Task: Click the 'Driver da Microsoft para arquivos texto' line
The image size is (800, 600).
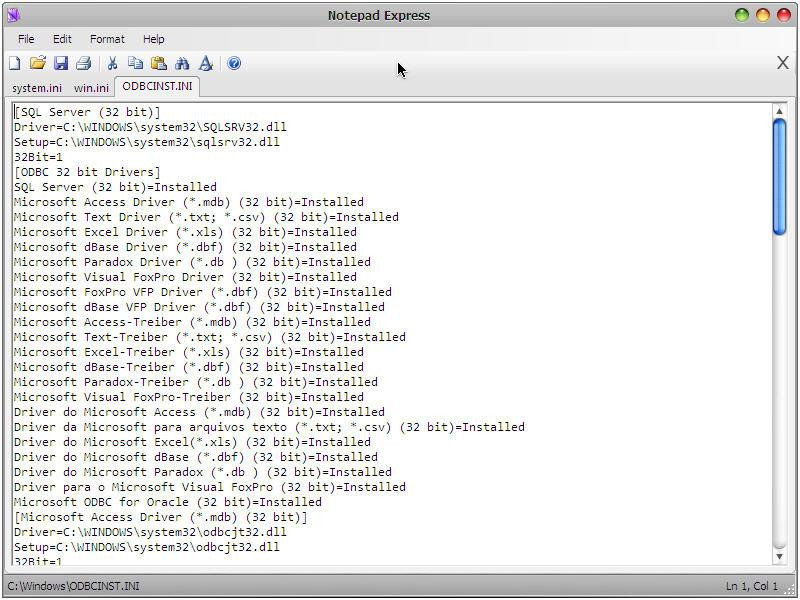Action: click(269, 427)
